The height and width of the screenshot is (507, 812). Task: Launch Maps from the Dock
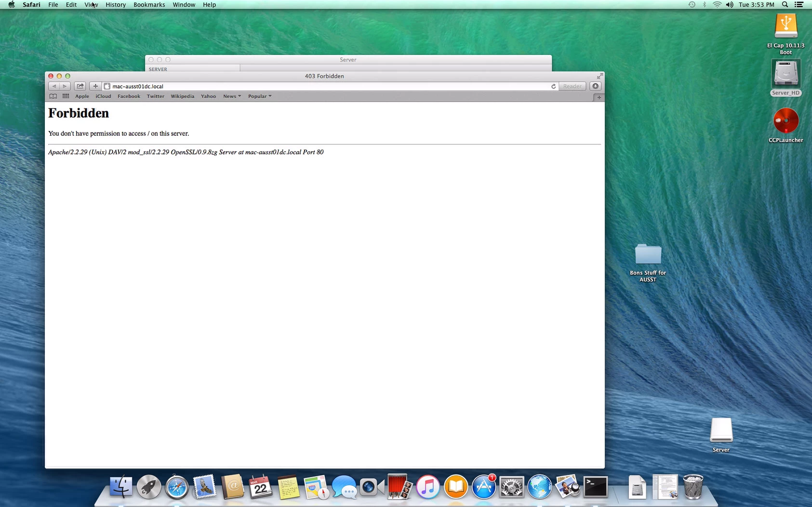pos(316,487)
